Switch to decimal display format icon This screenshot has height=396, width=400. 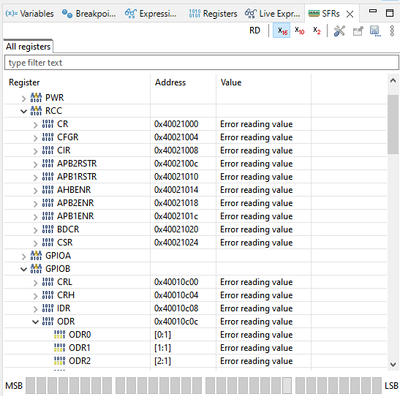pos(299,31)
